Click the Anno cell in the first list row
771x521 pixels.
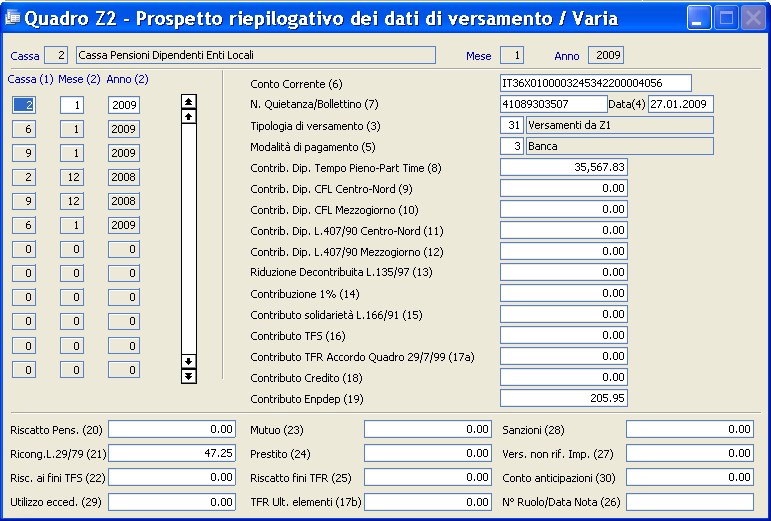124,105
